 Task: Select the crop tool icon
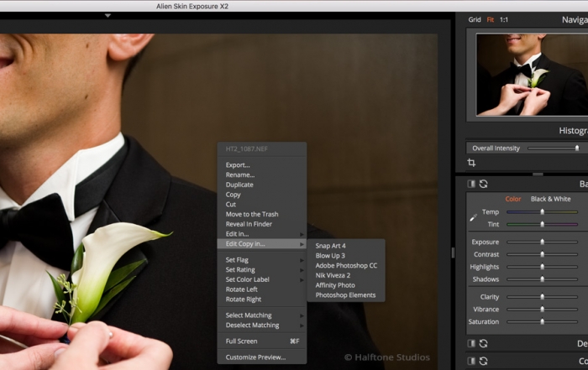[x=471, y=163]
